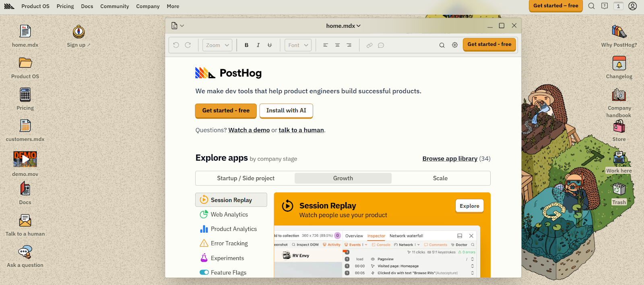Image resolution: width=644 pixels, height=285 pixels.
Task: Follow the Watch a demo link
Action: [249, 130]
